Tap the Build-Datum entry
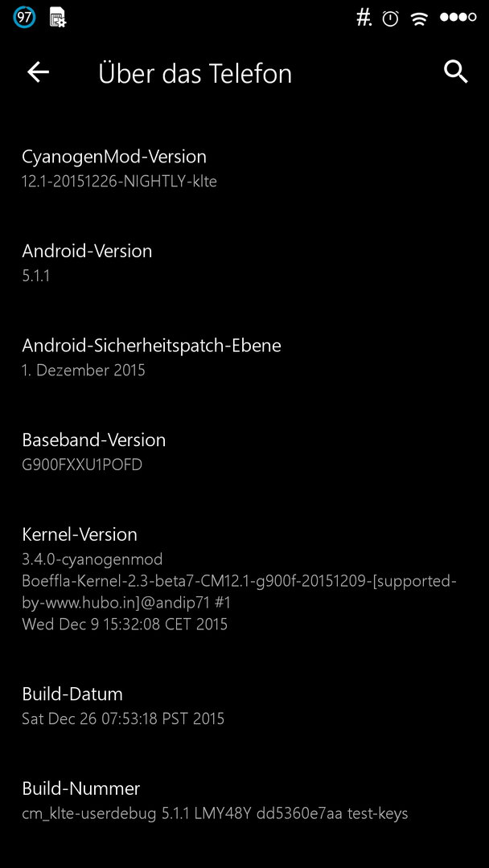This screenshot has width=489, height=868. point(244,706)
